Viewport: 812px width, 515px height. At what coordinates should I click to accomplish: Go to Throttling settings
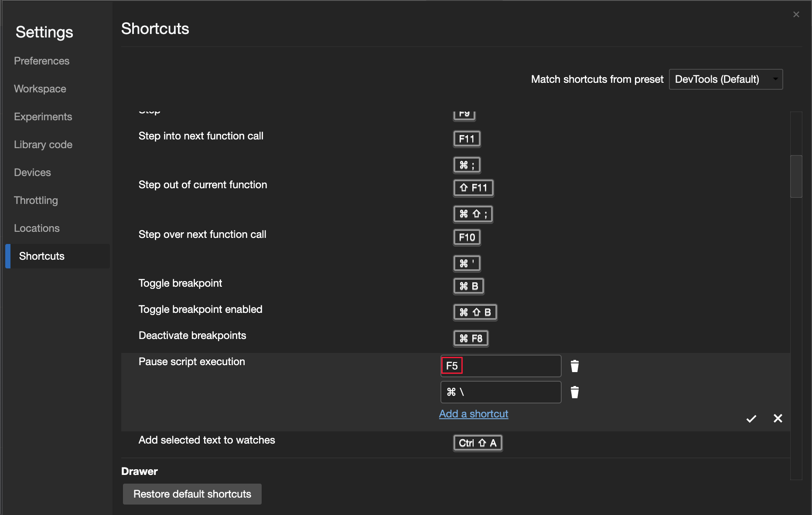(36, 200)
